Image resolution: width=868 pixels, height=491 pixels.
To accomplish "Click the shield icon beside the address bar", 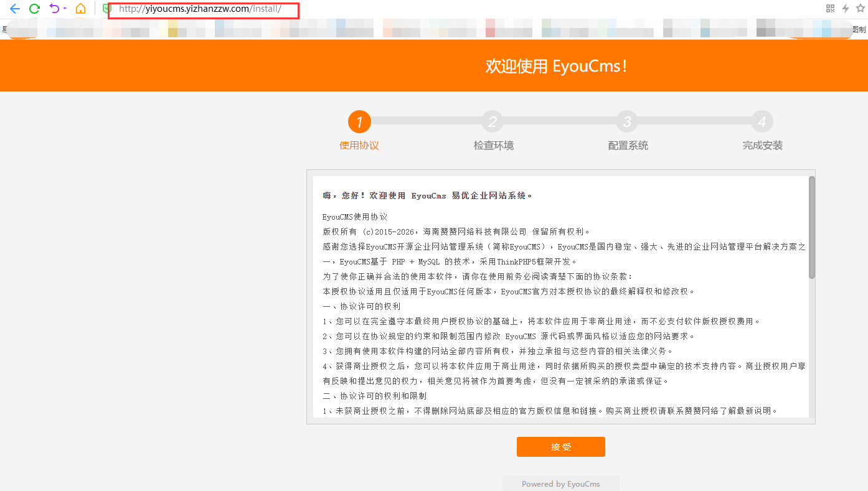I will pyautogui.click(x=105, y=9).
